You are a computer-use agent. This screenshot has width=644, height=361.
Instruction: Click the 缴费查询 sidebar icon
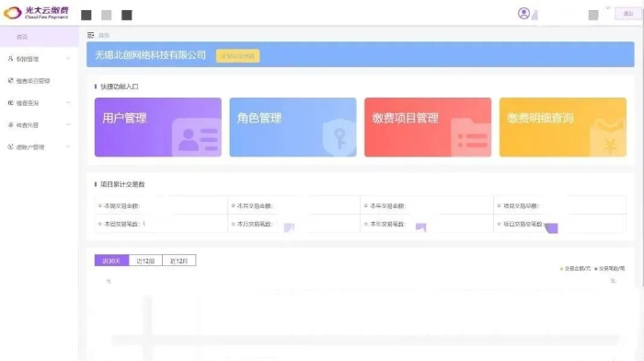pos(11,103)
